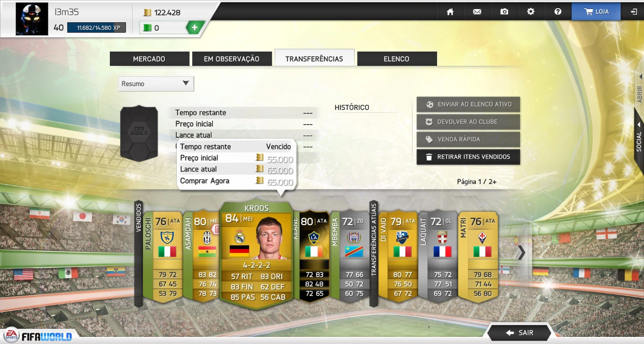
Task: Click the user avatar picture
Action: coord(32,19)
